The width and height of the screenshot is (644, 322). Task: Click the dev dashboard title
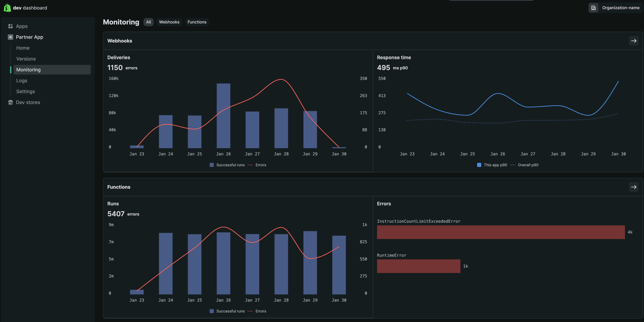click(x=30, y=8)
